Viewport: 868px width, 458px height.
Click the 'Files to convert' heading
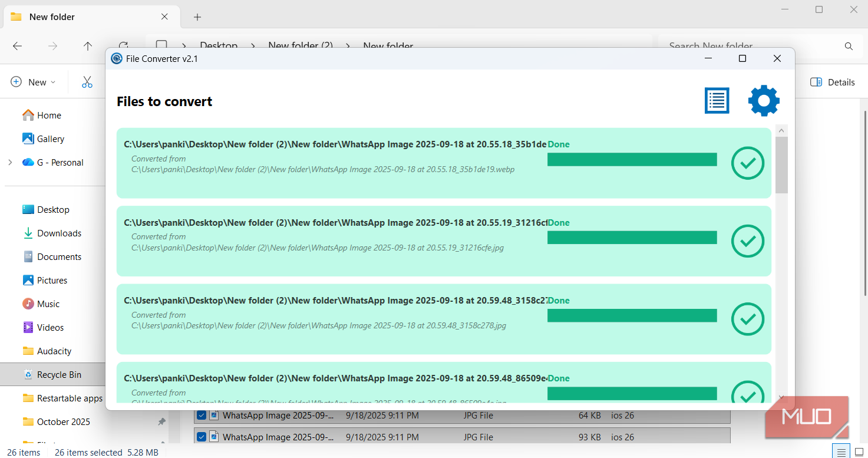(164, 101)
